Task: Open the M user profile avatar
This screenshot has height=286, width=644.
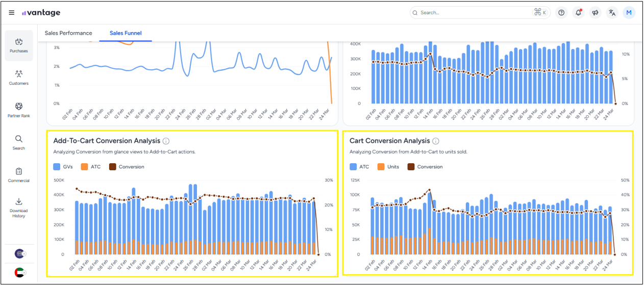Action: [x=629, y=13]
